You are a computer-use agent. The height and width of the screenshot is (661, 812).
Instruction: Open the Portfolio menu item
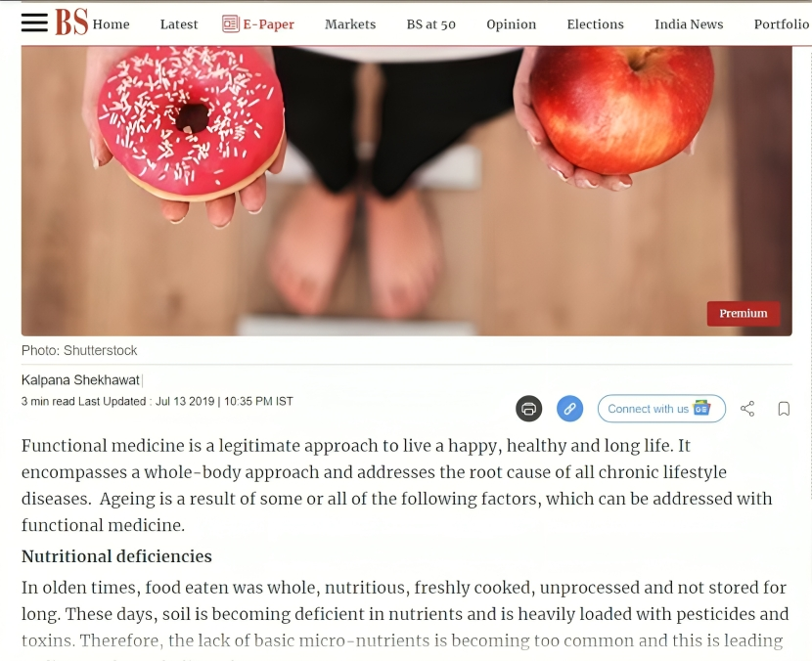click(781, 24)
